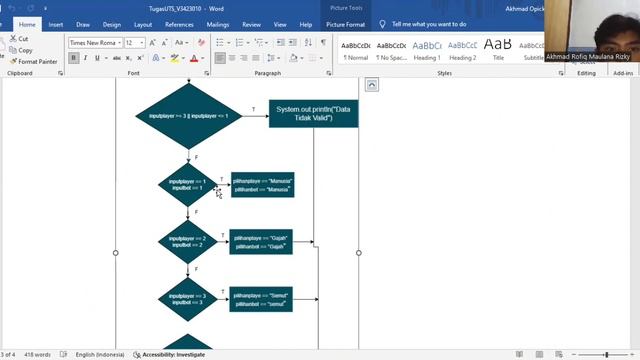This screenshot has width=640, height=360.
Task: Apply strikethrough formatting
Action: tap(117, 58)
